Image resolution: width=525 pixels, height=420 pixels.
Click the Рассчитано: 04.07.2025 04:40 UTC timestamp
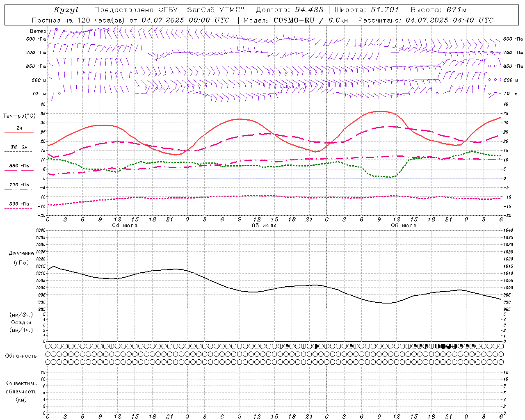[426, 20]
